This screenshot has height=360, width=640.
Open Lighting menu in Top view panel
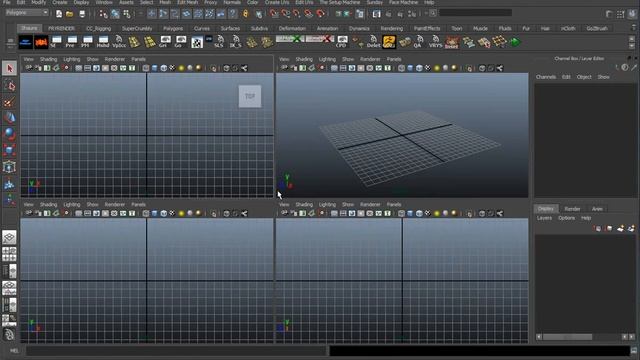coord(72,59)
